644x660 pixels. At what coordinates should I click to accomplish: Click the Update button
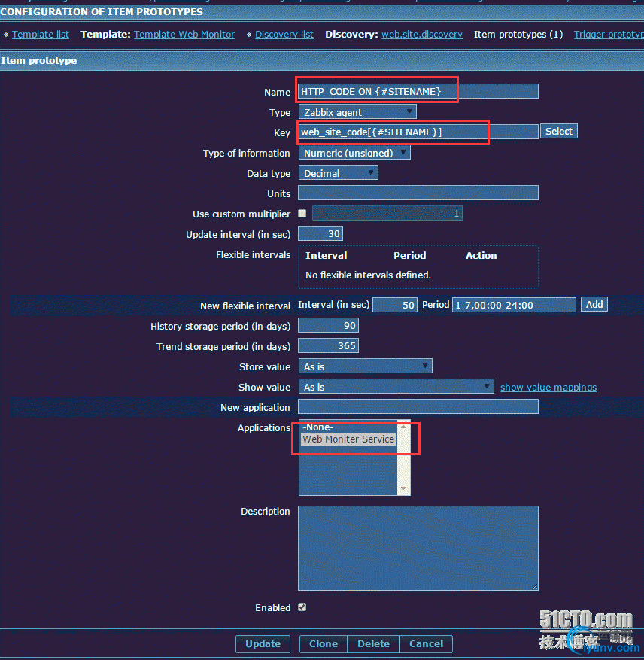click(x=263, y=644)
